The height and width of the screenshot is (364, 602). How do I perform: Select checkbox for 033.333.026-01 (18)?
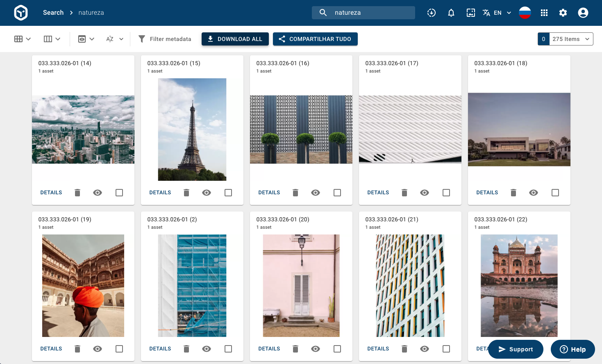(555, 193)
